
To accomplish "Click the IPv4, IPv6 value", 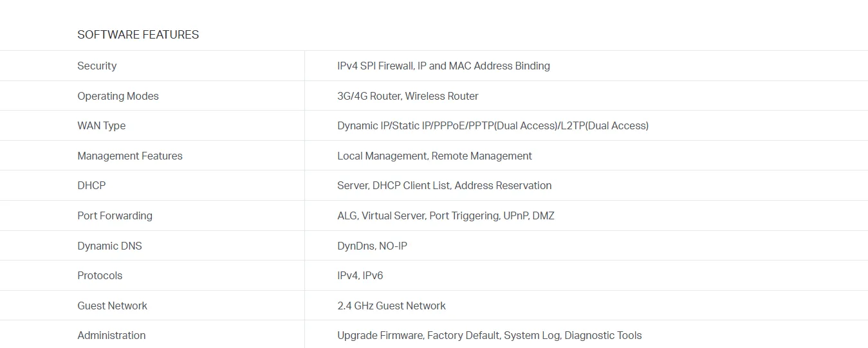I will click(x=360, y=275).
